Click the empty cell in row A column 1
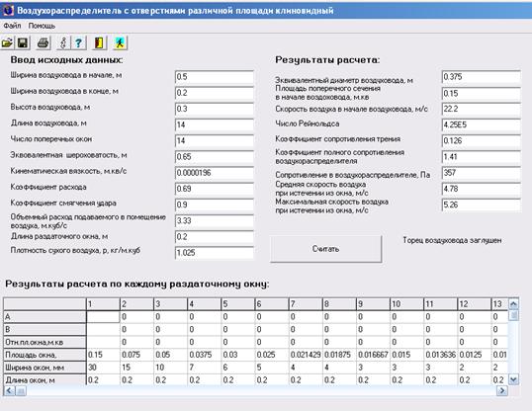Viewport: 532px width, 411px height. 103,317
